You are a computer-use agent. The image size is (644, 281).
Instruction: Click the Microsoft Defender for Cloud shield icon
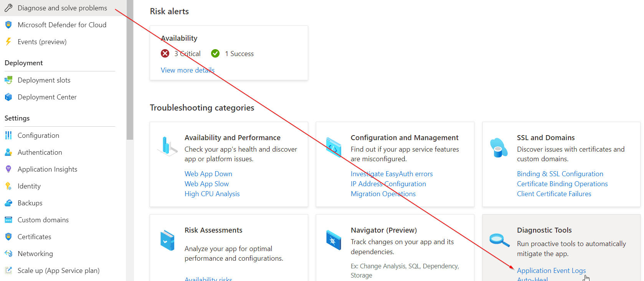(x=8, y=25)
